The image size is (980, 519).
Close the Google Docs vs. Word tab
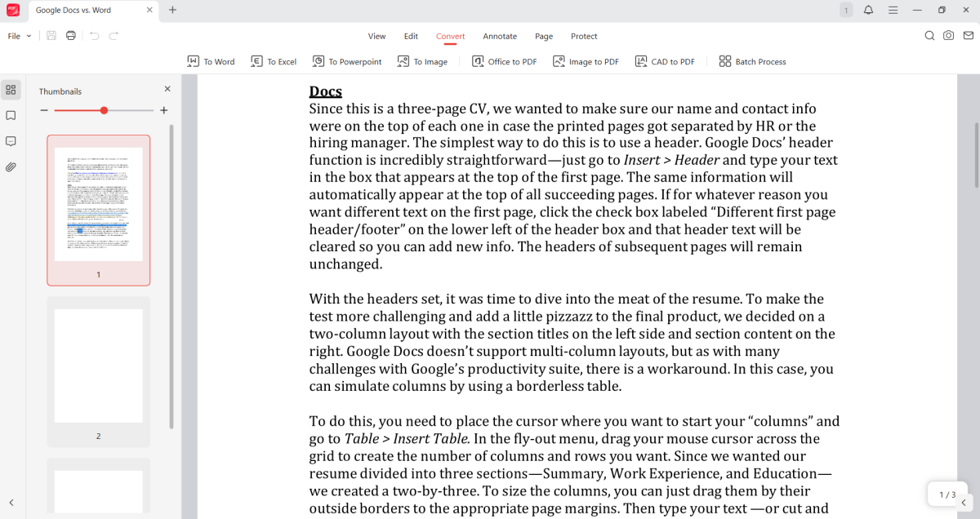[149, 10]
